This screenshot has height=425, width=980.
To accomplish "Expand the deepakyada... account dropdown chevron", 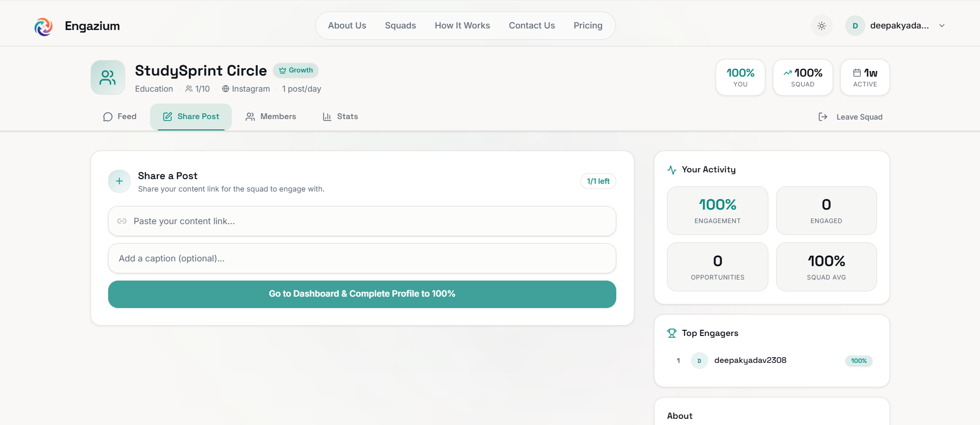I will [942, 26].
